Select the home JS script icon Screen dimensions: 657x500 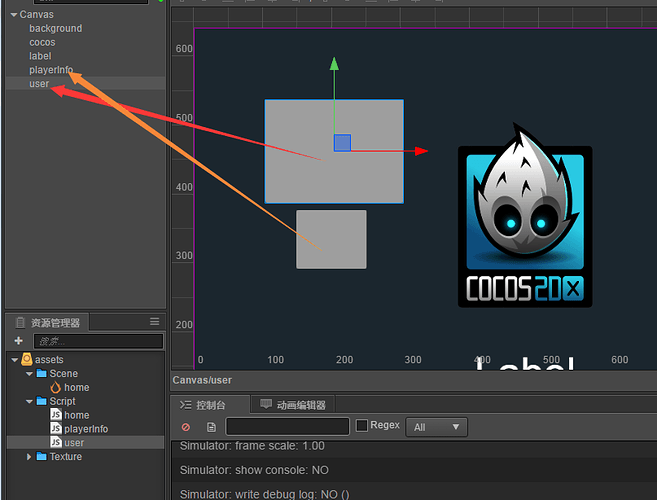coord(56,415)
